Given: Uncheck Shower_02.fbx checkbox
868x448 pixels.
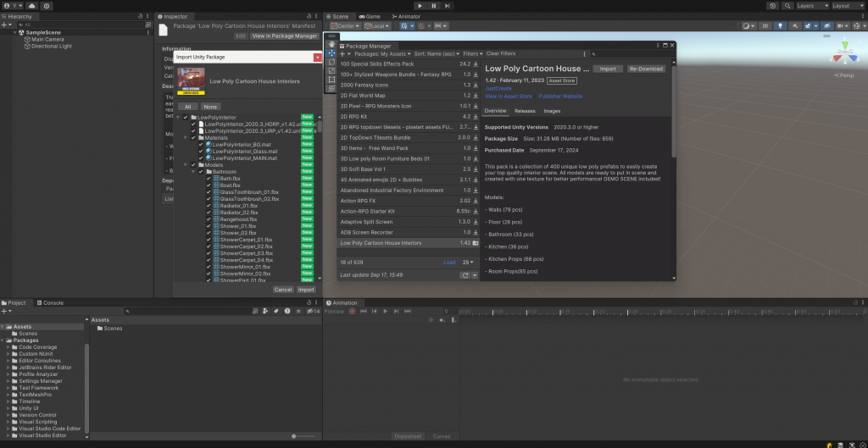Looking at the screenshot, I should point(209,232).
